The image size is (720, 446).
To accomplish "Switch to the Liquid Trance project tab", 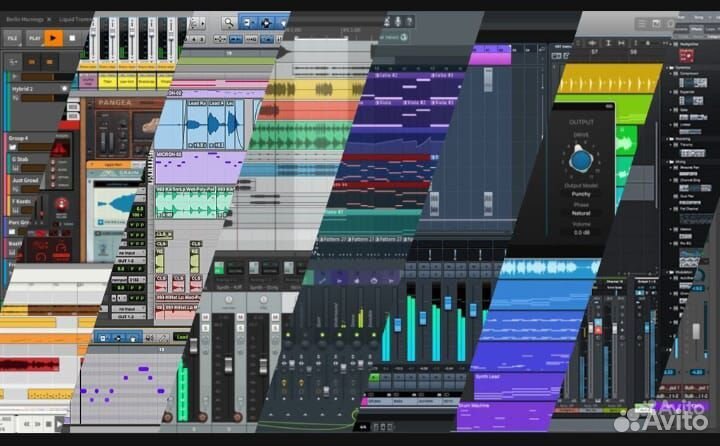I will pos(74,20).
